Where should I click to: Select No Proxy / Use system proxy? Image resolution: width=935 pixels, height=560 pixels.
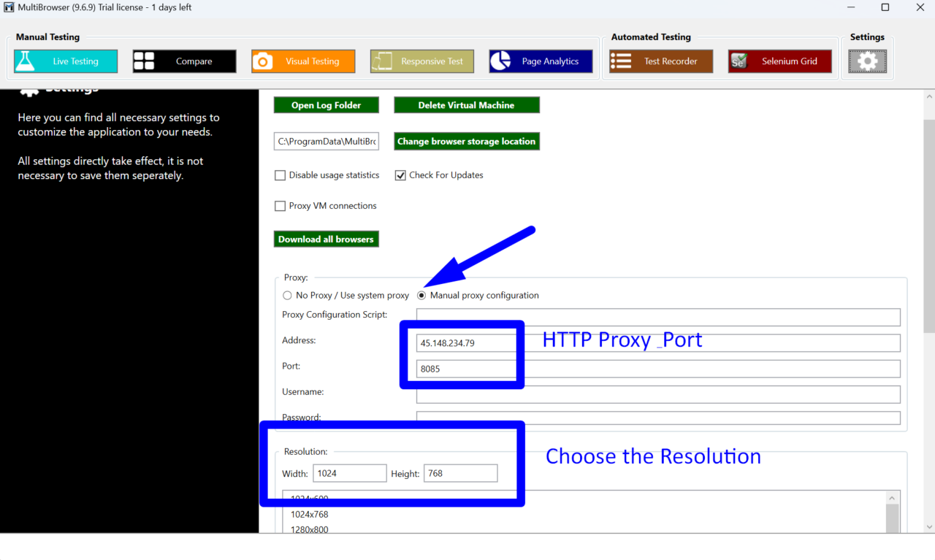click(287, 295)
